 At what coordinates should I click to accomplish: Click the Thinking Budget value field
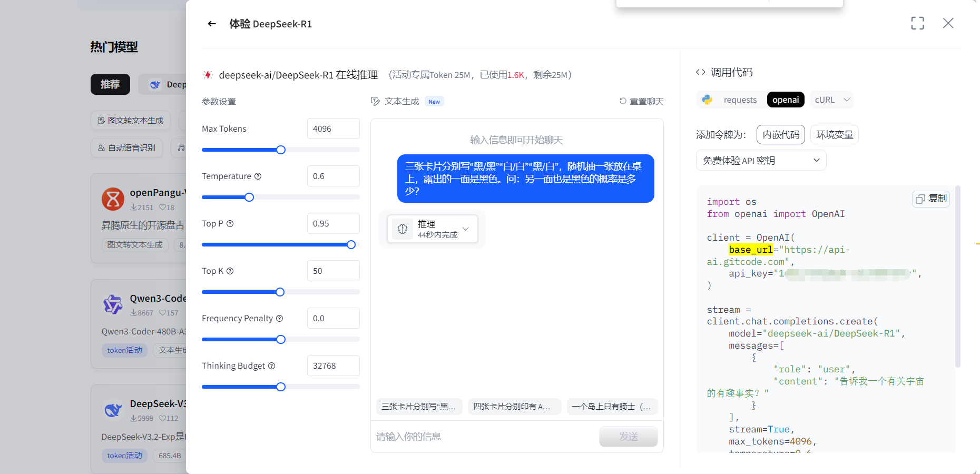tap(333, 366)
